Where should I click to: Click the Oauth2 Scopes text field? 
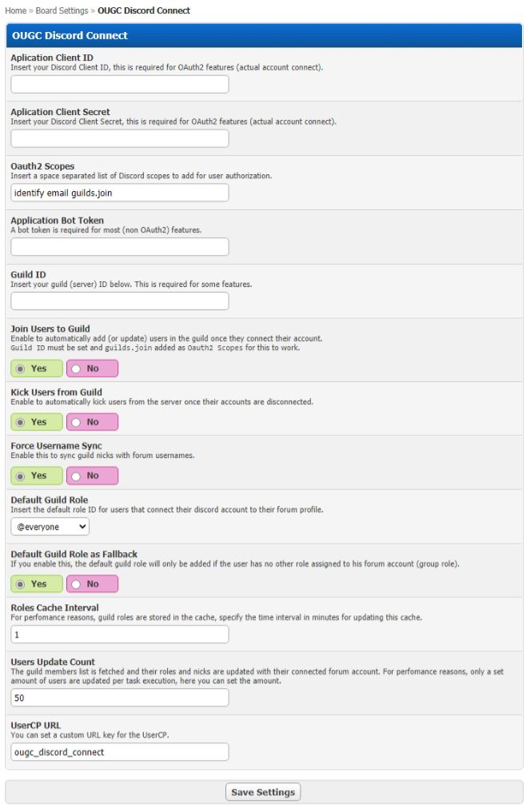click(120, 193)
